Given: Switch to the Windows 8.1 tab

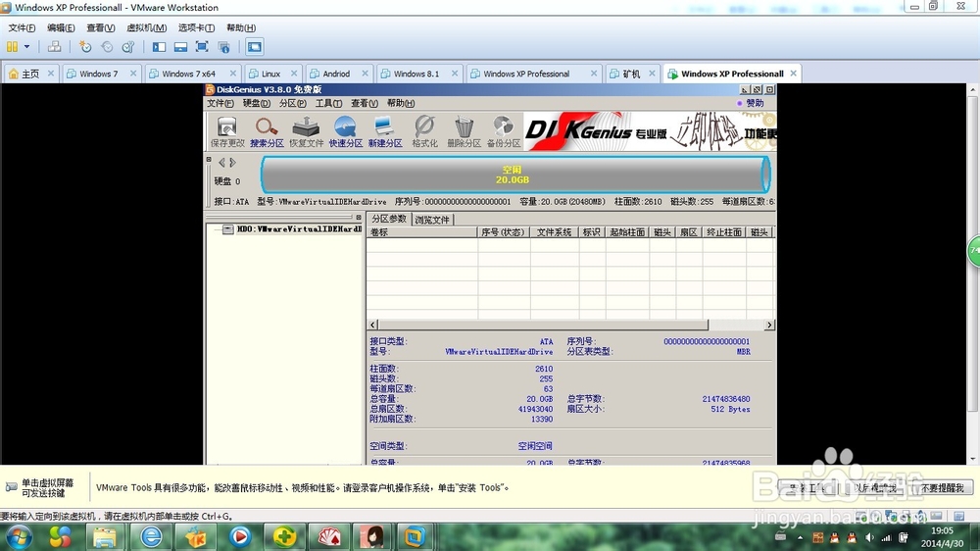Looking at the screenshot, I should pos(416,74).
